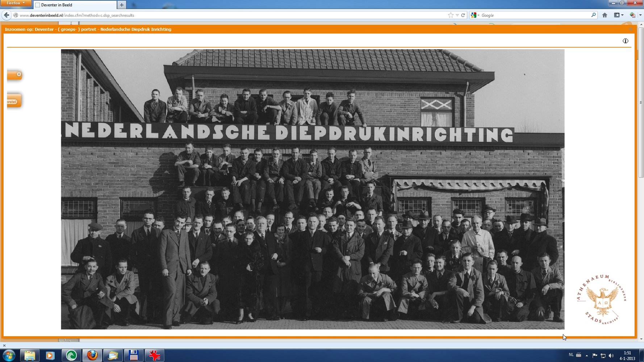The width and height of the screenshot is (644, 362).
Task: Close the add-on bar with the x
Action: (x=4, y=346)
